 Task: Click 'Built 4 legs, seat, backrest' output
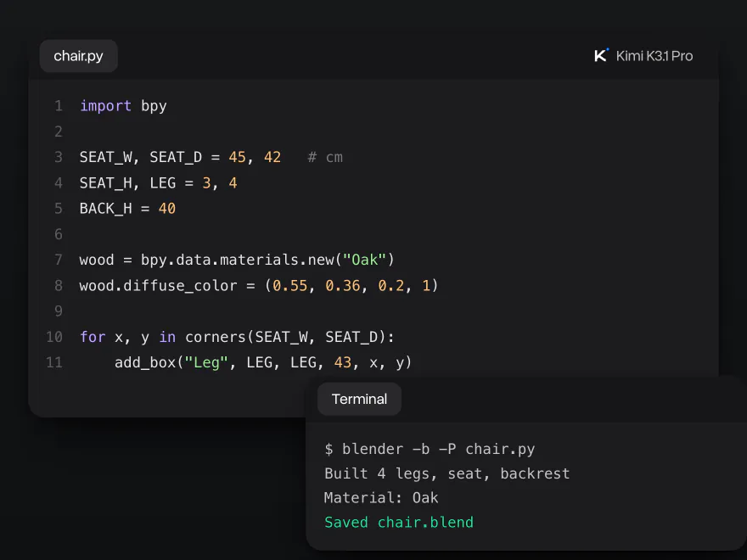tap(447, 473)
